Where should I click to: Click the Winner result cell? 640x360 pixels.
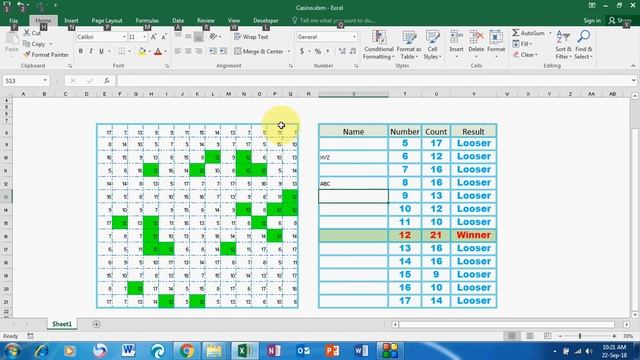[x=473, y=235]
